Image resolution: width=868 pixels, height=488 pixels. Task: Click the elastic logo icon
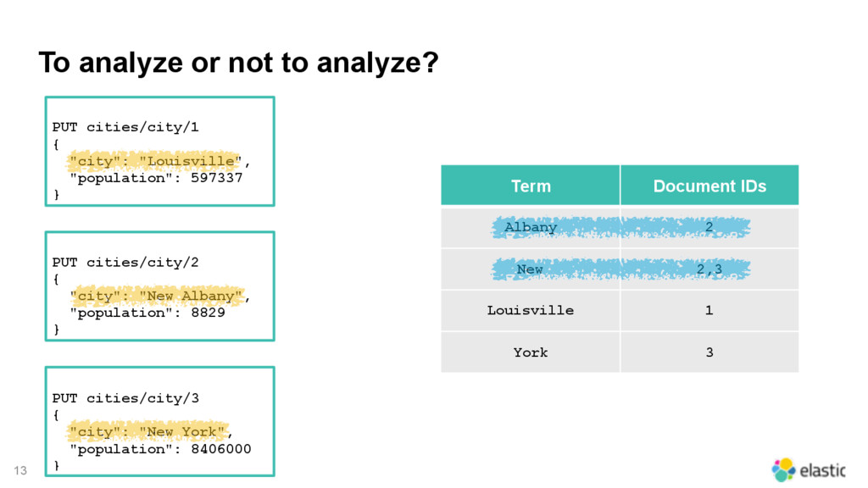[x=783, y=469]
